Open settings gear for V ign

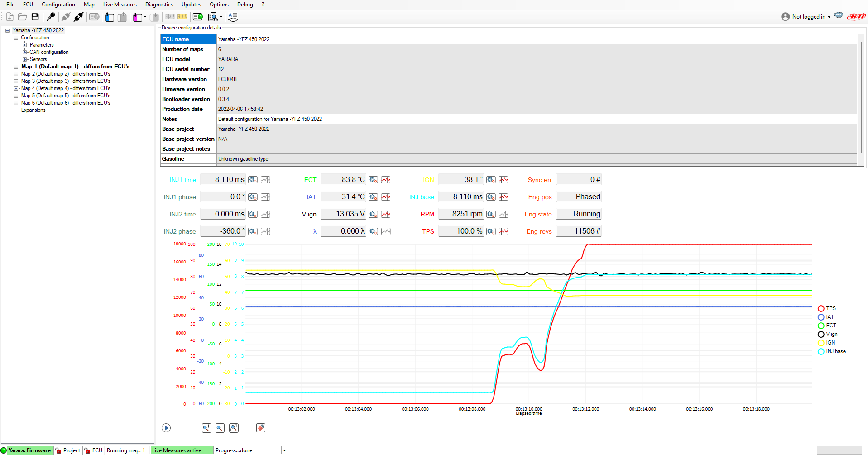pos(373,214)
